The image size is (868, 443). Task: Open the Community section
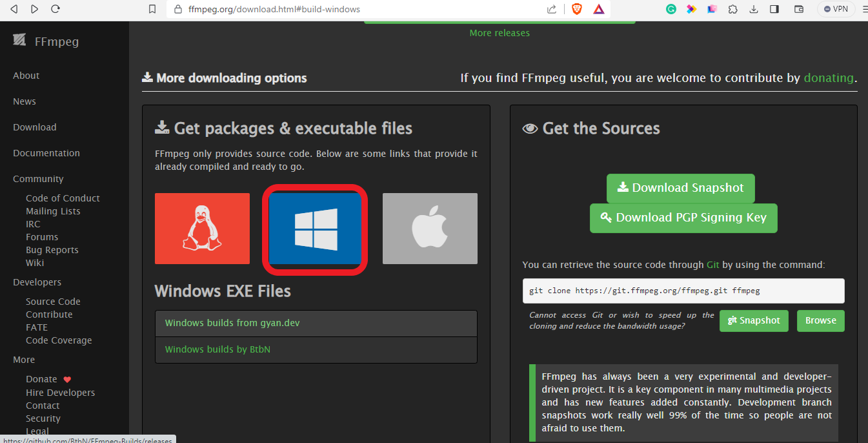click(38, 179)
